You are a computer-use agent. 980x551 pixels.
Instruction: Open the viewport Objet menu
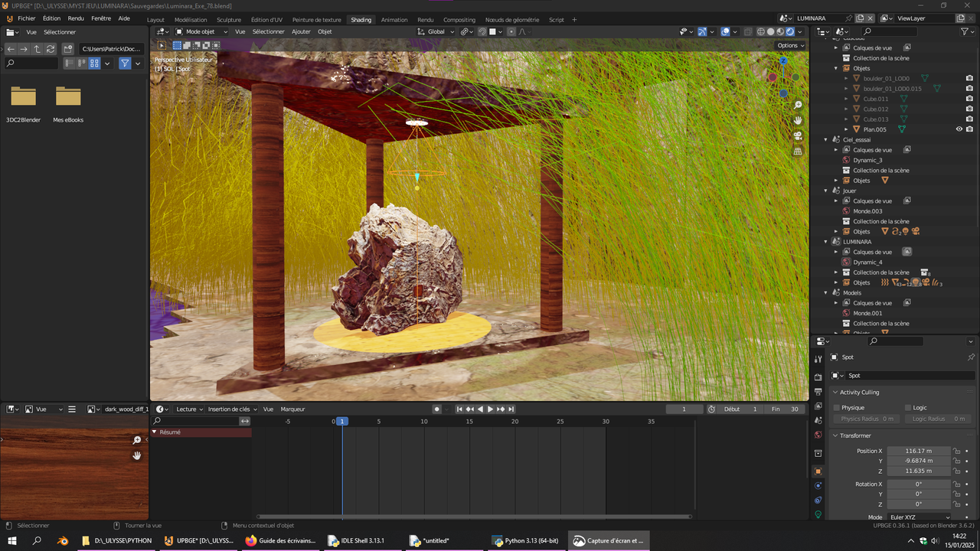coord(325,32)
